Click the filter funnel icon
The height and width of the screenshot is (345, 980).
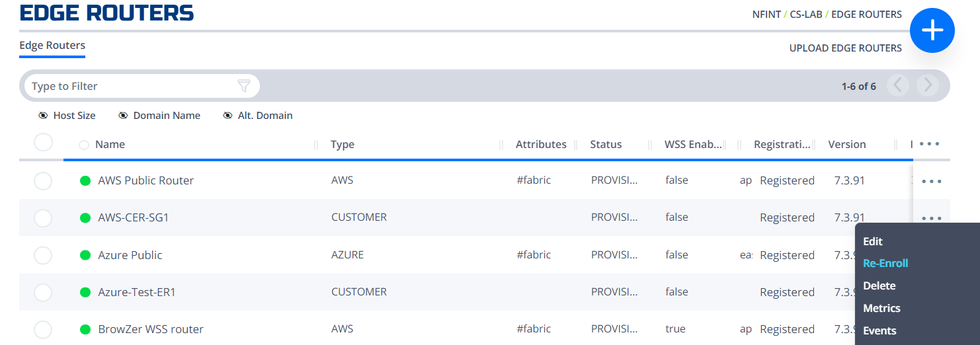coord(244,86)
